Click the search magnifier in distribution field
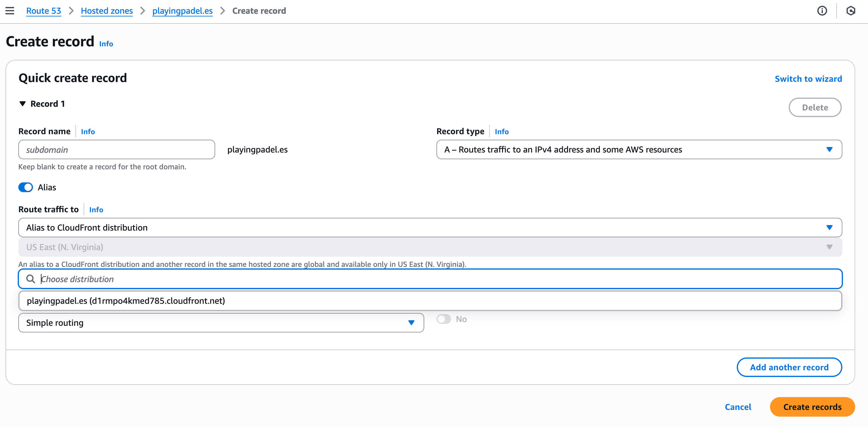The image size is (868, 427). pyautogui.click(x=31, y=279)
